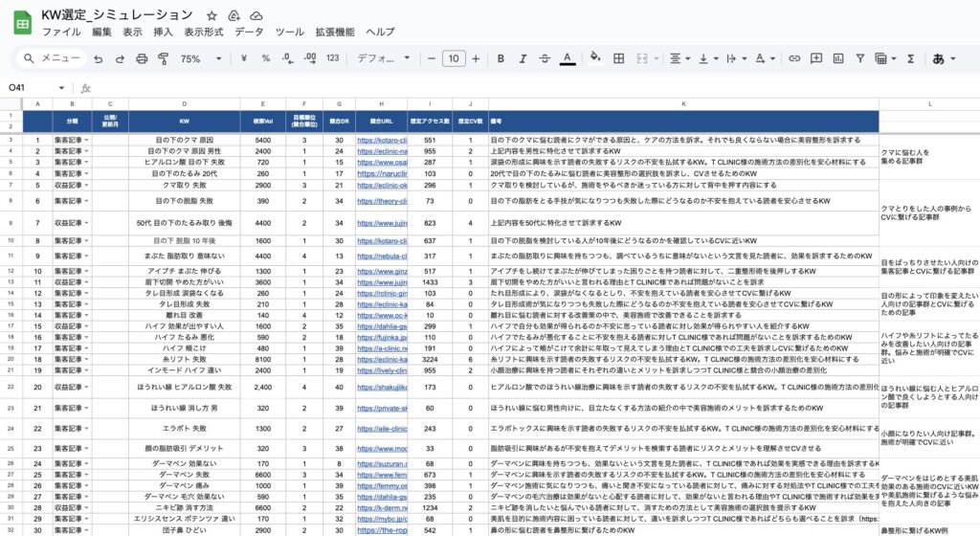Click the undo arrow icon
980x536 pixels.
[x=100, y=58]
